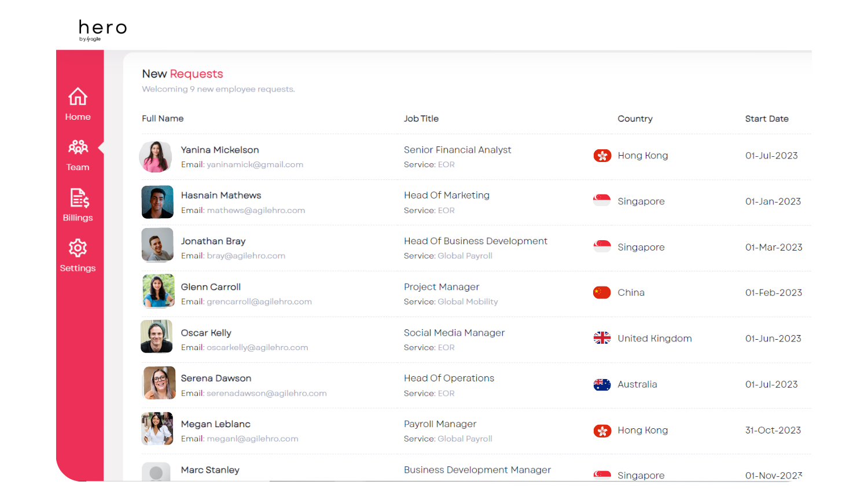Click the Home icon in sidebar
The height and width of the screenshot is (489, 868).
78,97
